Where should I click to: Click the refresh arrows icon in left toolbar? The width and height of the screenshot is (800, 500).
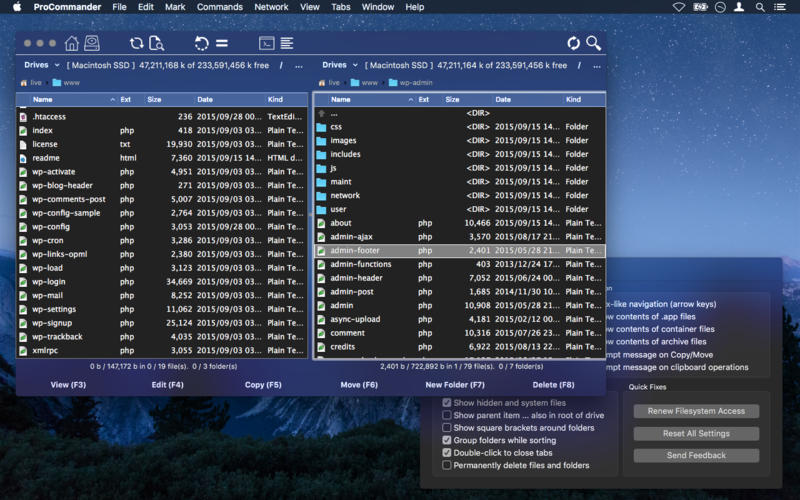pyautogui.click(x=136, y=43)
